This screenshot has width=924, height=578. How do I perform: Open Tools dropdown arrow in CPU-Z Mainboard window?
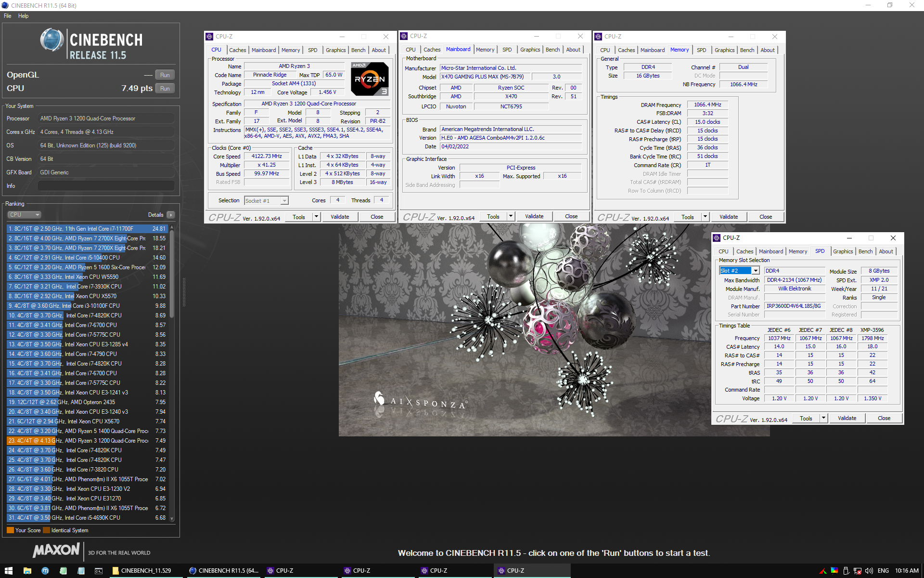pyautogui.click(x=511, y=216)
